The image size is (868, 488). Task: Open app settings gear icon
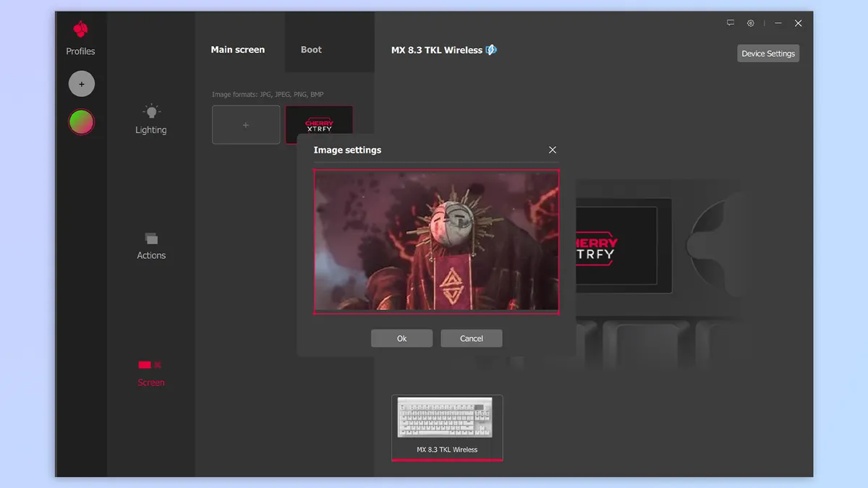(x=751, y=23)
